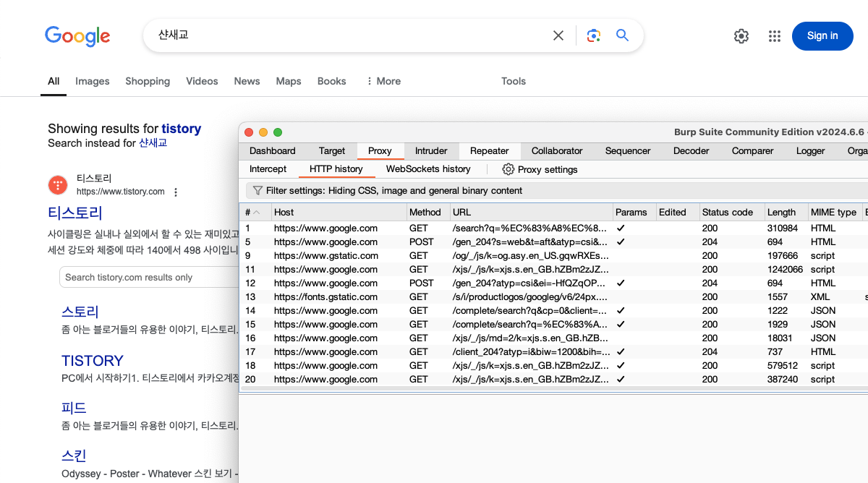Screen dimensions: 868x483
Task: Search instead for 샨새교 link
Action: [x=153, y=143]
